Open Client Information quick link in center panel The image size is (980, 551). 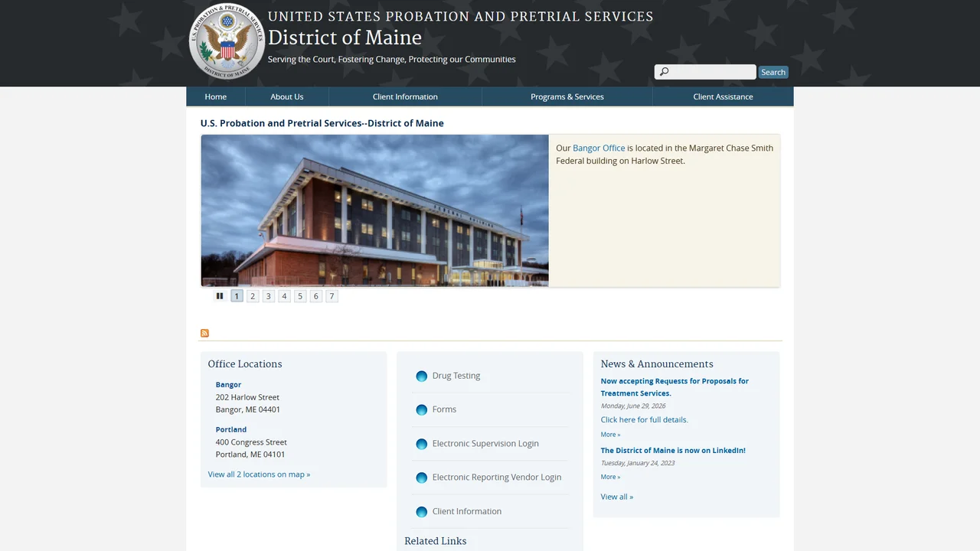tap(467, 511)
